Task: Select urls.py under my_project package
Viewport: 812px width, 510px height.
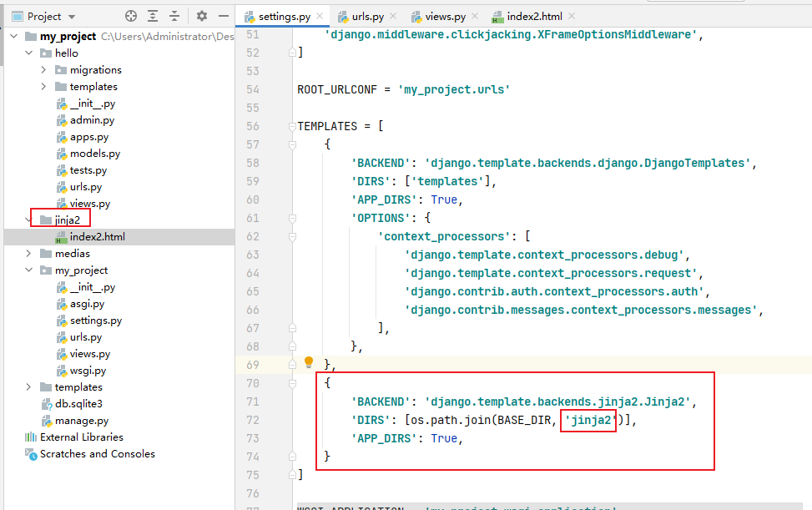Action: point(86,337)
